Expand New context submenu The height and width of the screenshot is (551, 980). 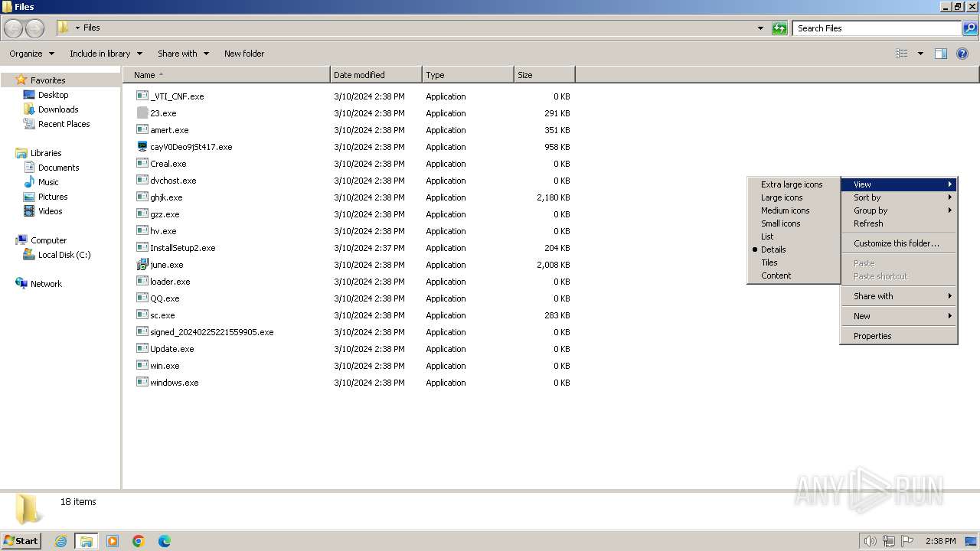pos(899,316)
